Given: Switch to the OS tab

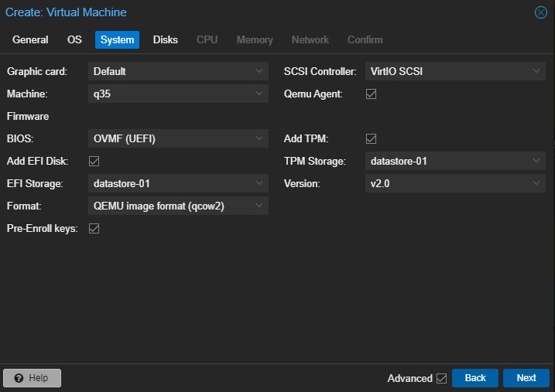Looking at the screenshot, I should pos(74,39).
